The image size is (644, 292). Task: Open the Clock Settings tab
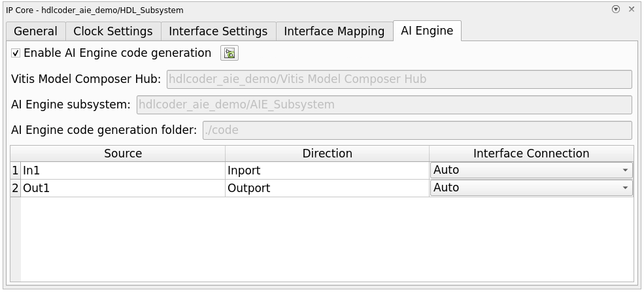[112, 31]
